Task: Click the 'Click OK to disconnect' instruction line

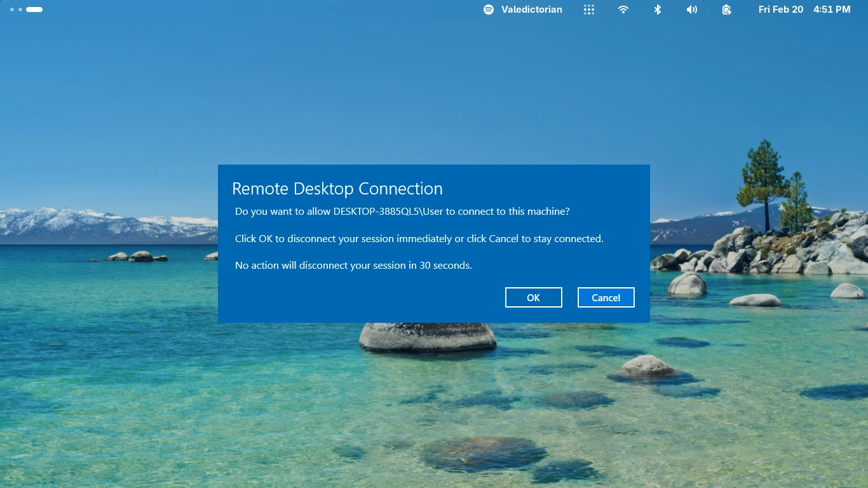Action: tap(419, 239)
